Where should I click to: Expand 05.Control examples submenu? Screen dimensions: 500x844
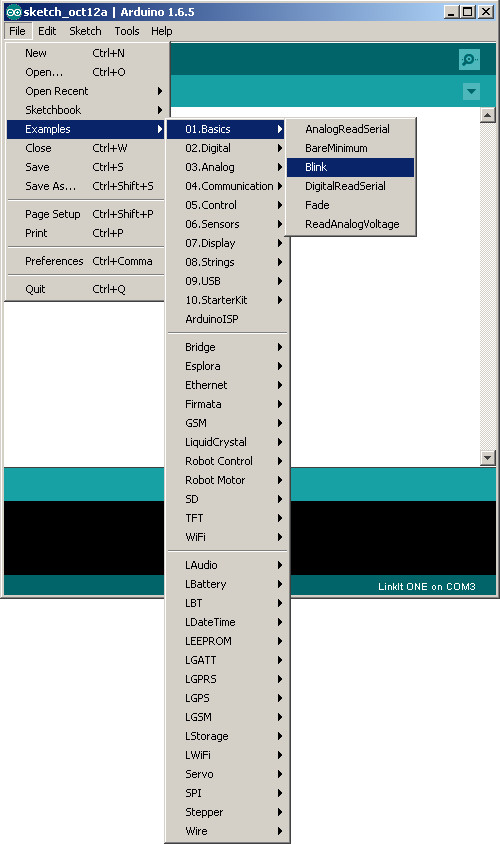pos(227,205)
